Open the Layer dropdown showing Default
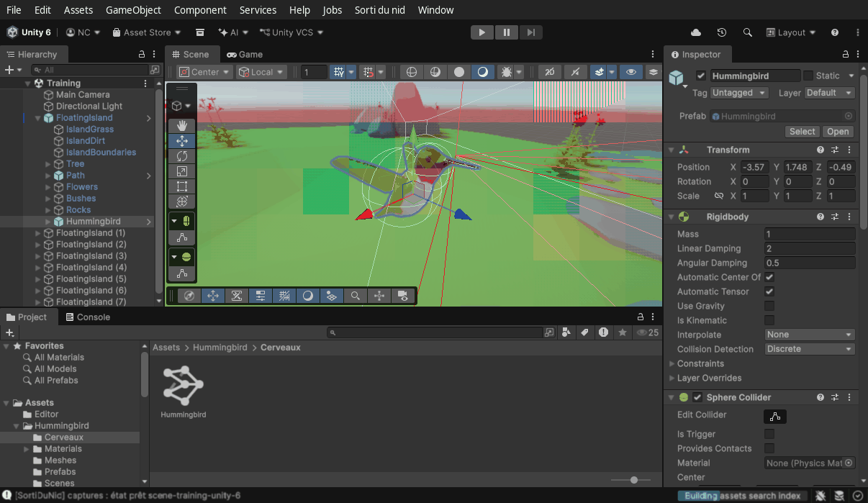Image resolution: width=868 pixels, height=503 pixels. [829, 93]
